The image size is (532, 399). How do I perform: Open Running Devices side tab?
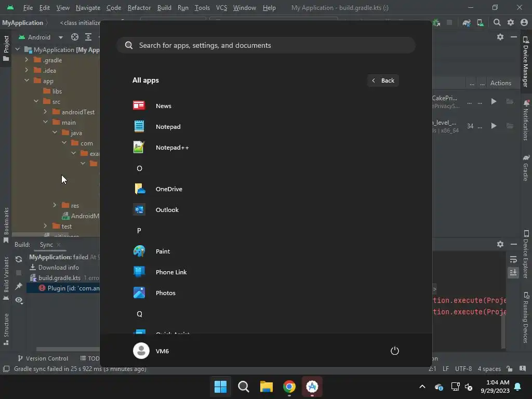click(x=526, y=317)
